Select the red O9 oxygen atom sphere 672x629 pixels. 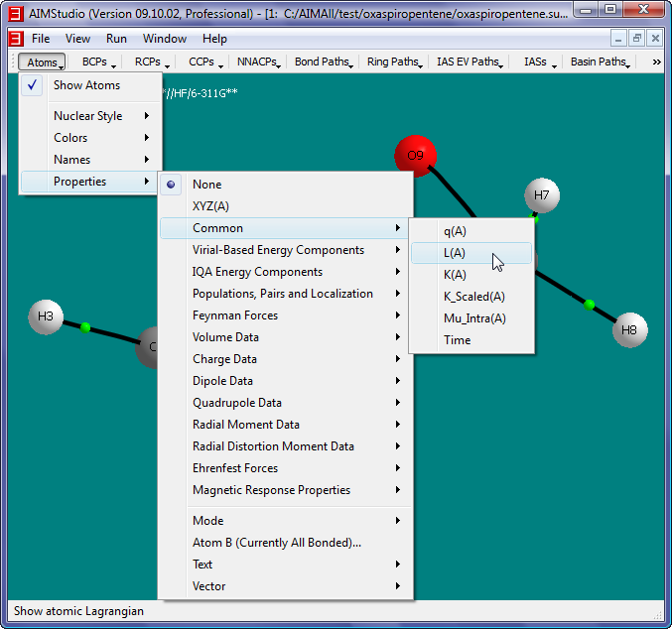coord(414,154)
